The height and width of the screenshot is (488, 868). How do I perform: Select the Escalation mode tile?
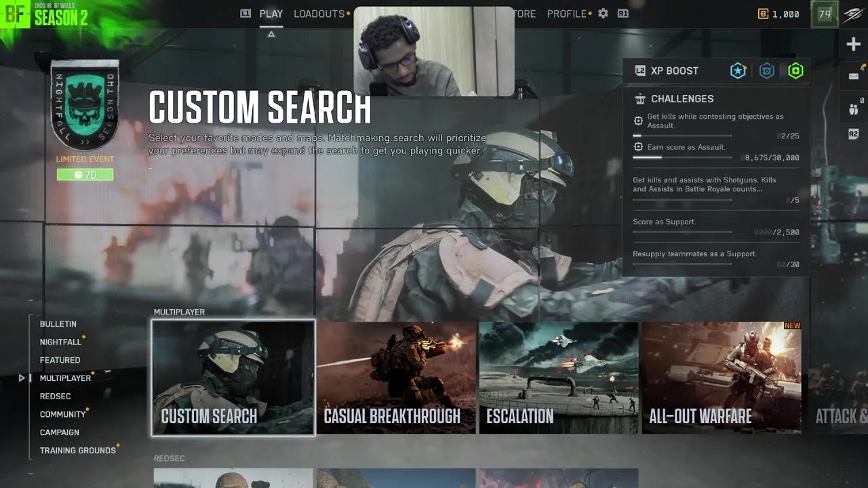point(559,378)
